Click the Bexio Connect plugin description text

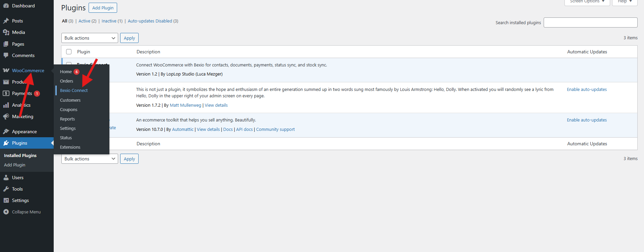point(232,65)
